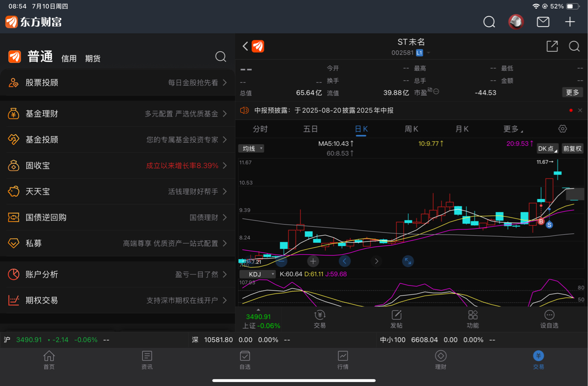Viewport: 588px width, 386px height.
Task: Dismiss the 中报预披露 notice
Action: 580,110
